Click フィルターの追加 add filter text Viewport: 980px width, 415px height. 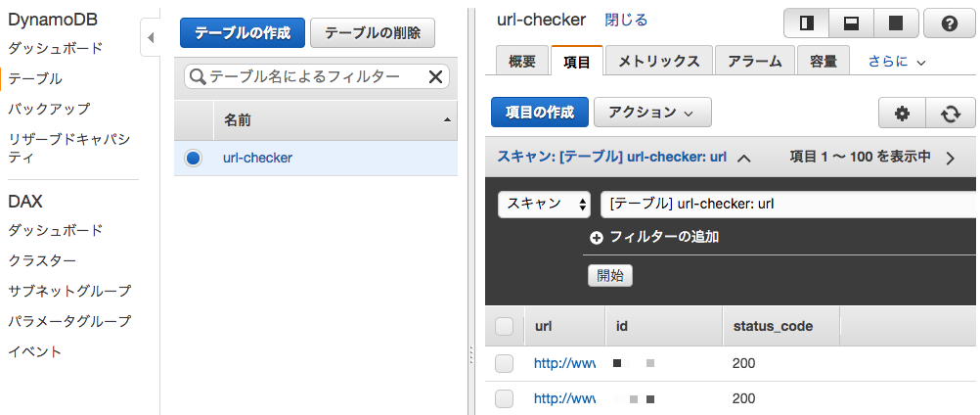tap(664, 238)
